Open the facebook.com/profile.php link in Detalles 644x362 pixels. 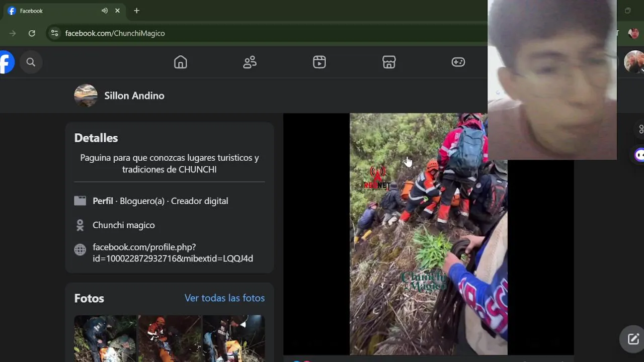tap(173, 253)
